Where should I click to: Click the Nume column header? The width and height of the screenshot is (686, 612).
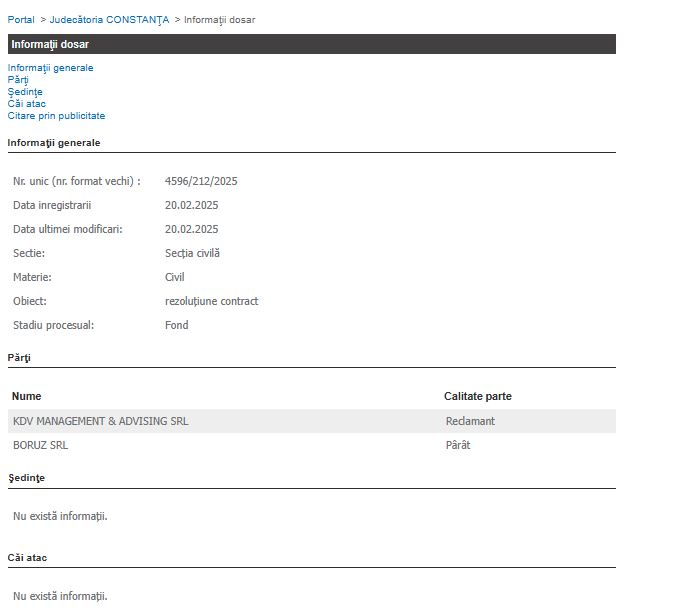pyautogui.click(x=27, y=396)
